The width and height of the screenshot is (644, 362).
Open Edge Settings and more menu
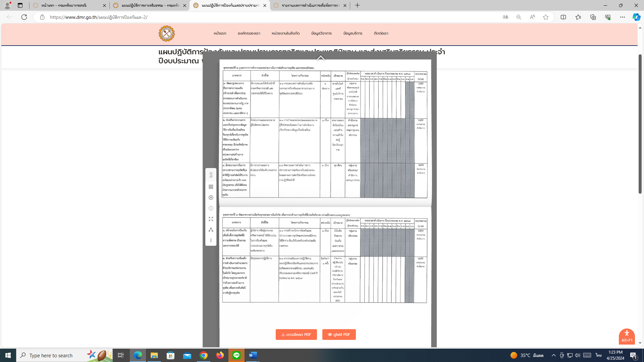[x=622, y=17]
